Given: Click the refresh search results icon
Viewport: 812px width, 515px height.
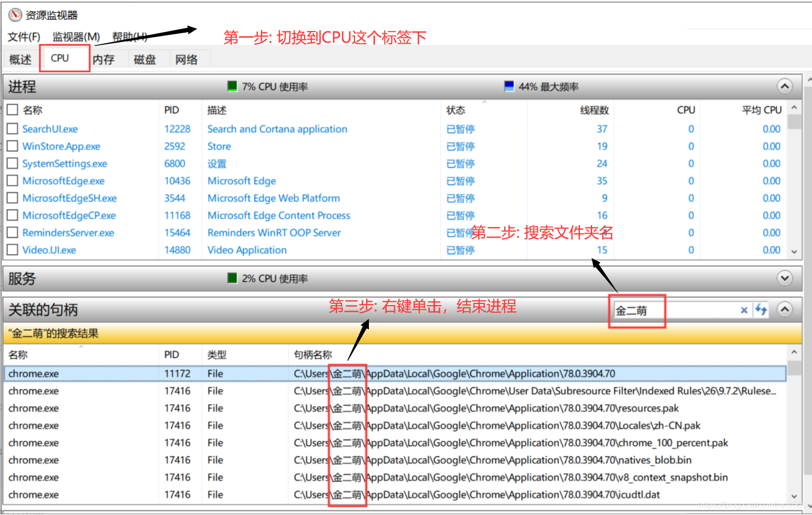Looking at the screenshot, I should tap(761, 310).
